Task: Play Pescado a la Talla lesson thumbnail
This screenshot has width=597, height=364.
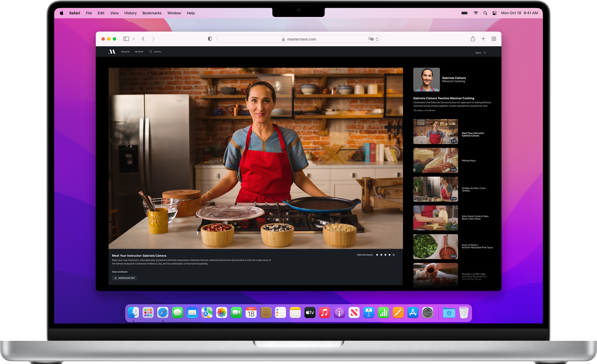Action: (x=436, y=275)
